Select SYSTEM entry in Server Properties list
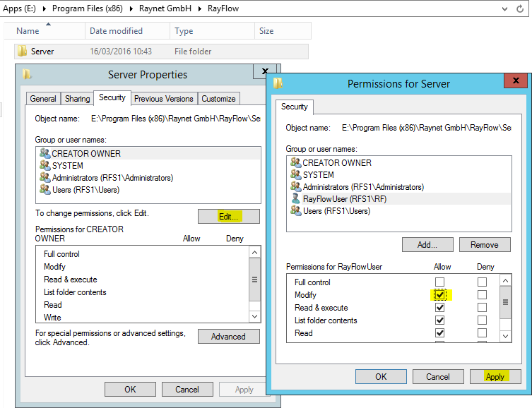This screenshot has width=532, height=408. click(148, 165)
